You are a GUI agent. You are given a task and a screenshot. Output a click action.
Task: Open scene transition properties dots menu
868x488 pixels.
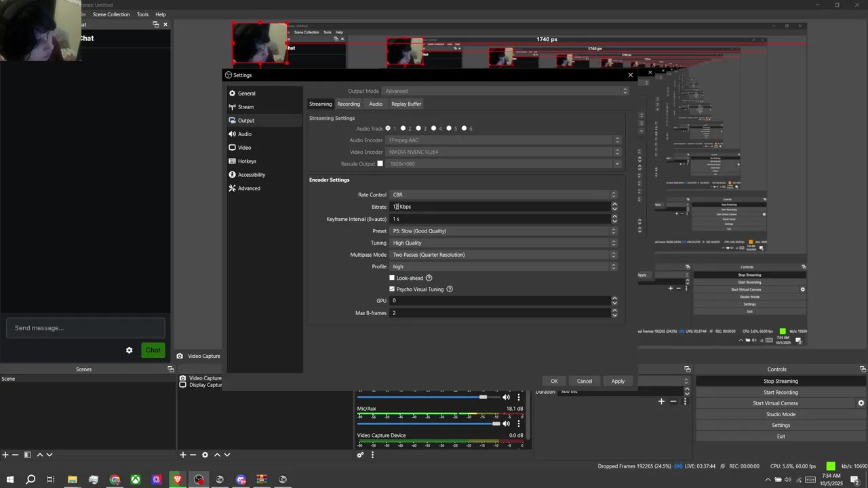[685, 401]
